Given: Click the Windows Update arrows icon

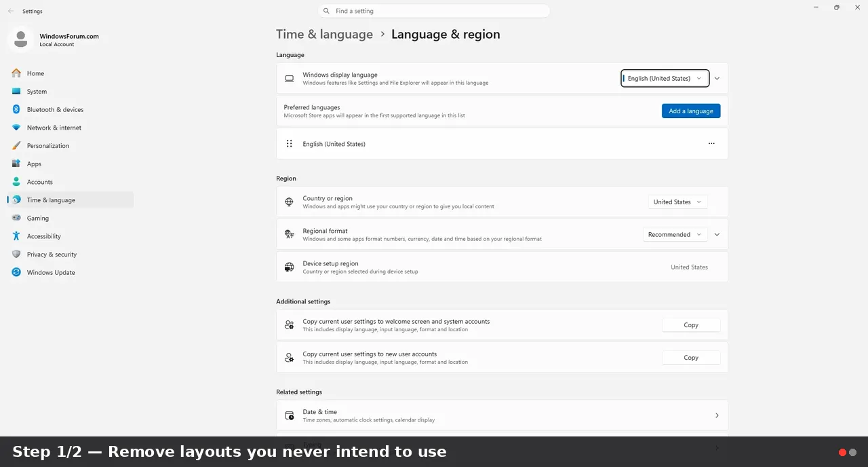Looking at the screenshot, I should pyautogui.click(x=16, y=272).
